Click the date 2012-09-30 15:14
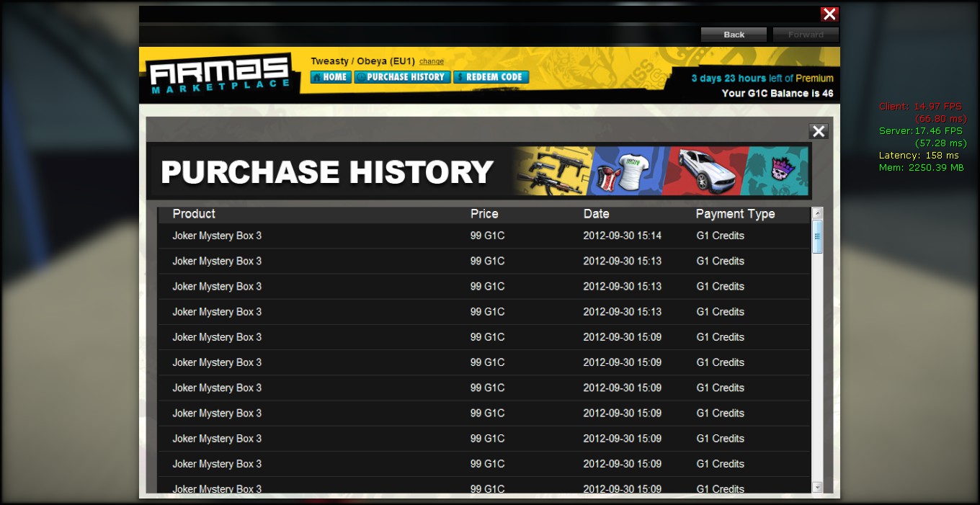Screen dimensions: 980x505 click(622, 236)
